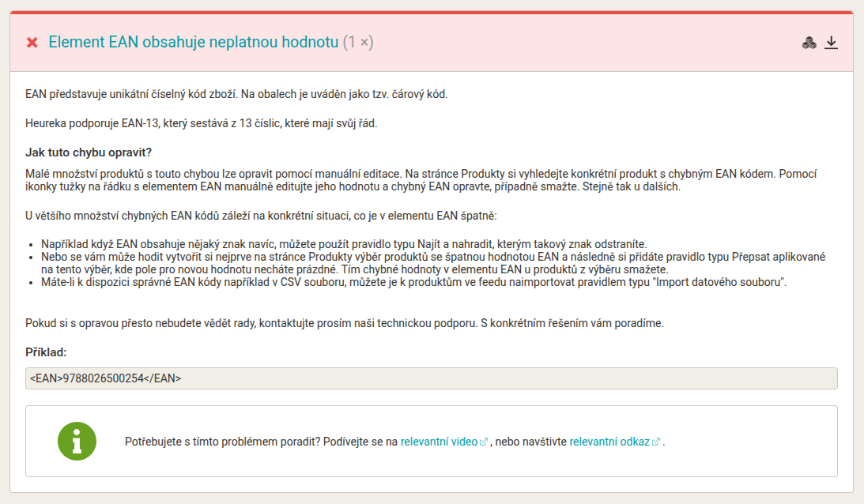This screenshot has width=864, height=504.
Task: Click sentence "EAN představuje unikátní číselný kód"
Action: point(236,94)
